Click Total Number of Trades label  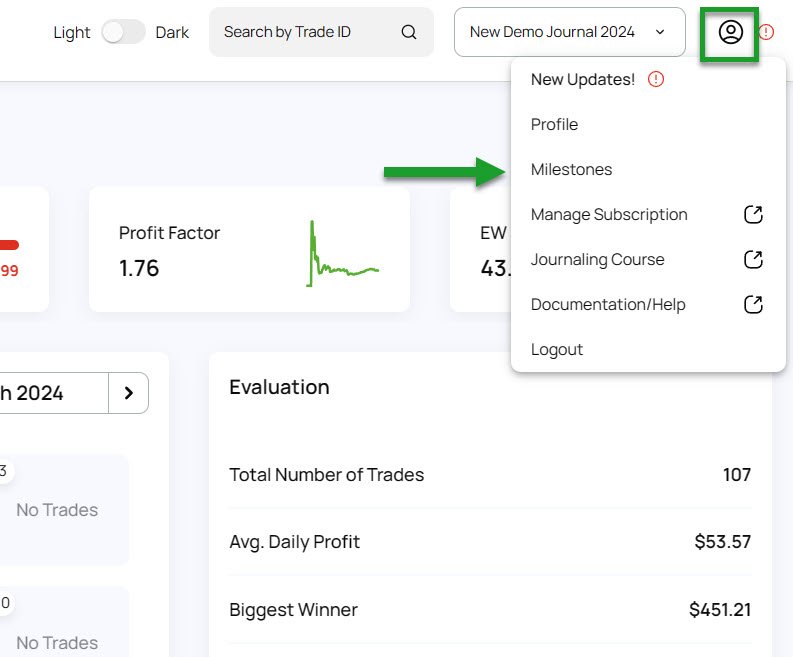(x=327, y=475)
